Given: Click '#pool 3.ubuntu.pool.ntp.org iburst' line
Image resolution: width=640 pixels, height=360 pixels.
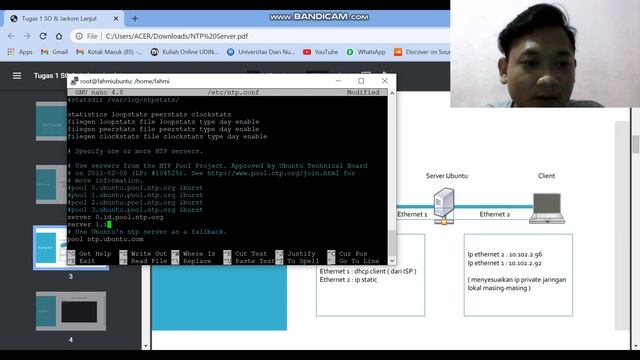Looking at the screenshot, I should [x=135, y=210].
